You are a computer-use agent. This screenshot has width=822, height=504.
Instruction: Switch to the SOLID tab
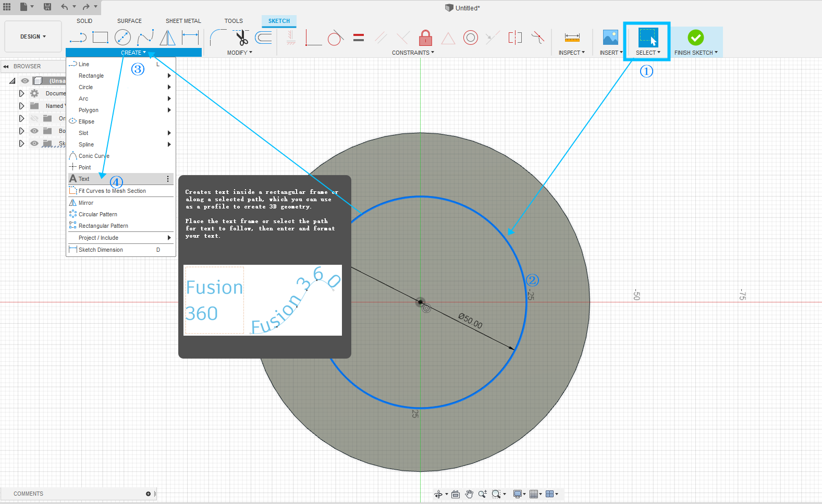point(84,21)
